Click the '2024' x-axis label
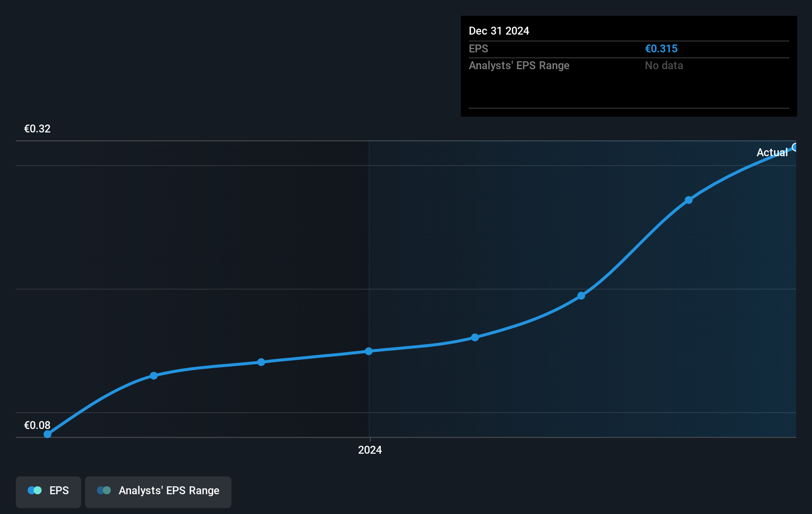Viewport: 812px width, 514px height. (370, 450)
